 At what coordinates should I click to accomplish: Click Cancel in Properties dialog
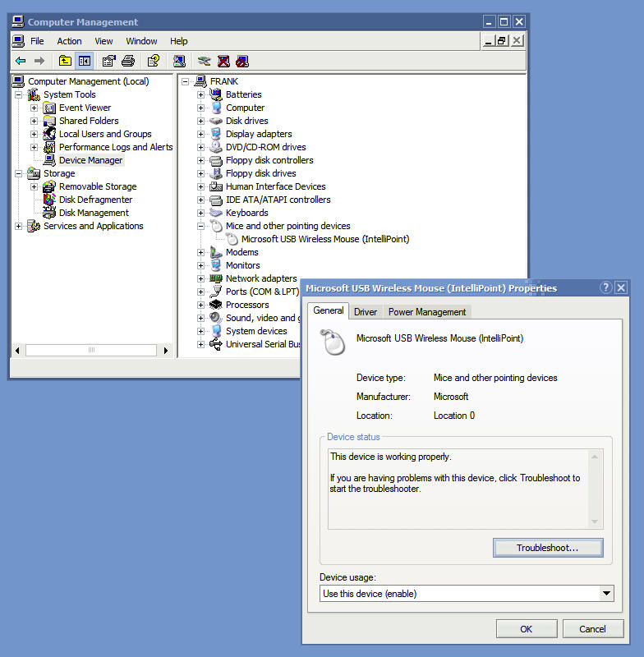(x=592, y=628)
